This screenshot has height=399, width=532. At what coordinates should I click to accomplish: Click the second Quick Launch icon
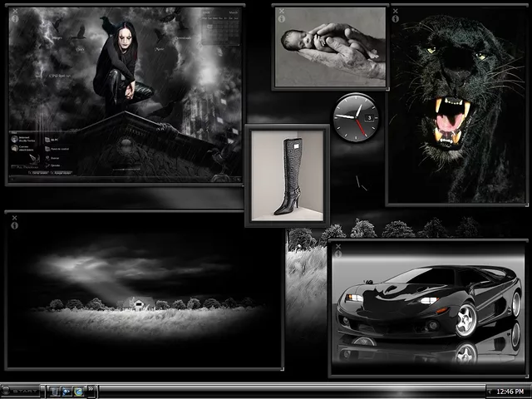[x=66, y=391]
